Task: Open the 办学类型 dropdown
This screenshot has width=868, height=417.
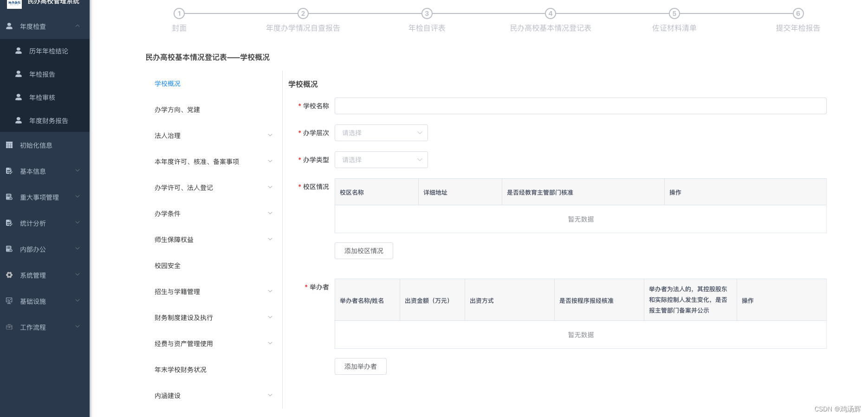Action: [381, 160]
